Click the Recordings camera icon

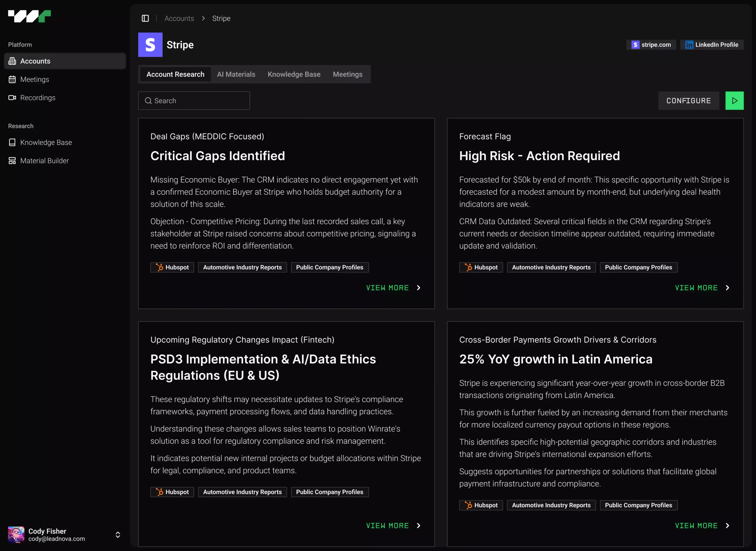click(12, 98)
